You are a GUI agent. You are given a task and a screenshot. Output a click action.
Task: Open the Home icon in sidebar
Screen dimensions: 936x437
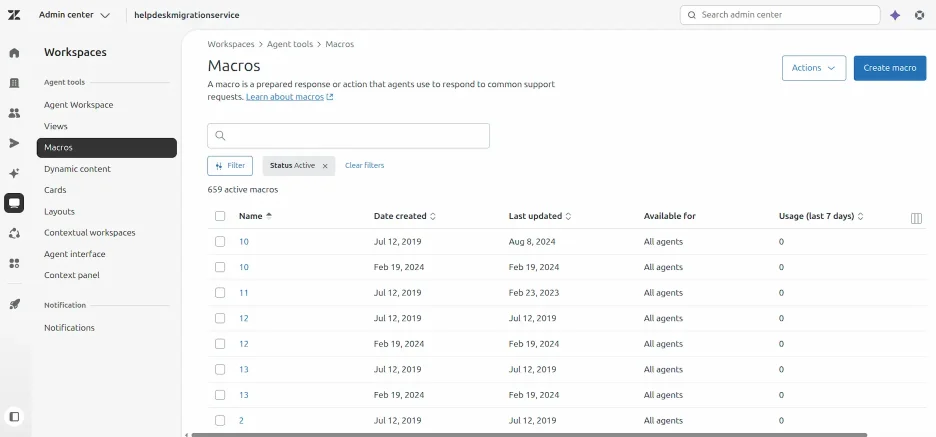[x=14, y=53]
